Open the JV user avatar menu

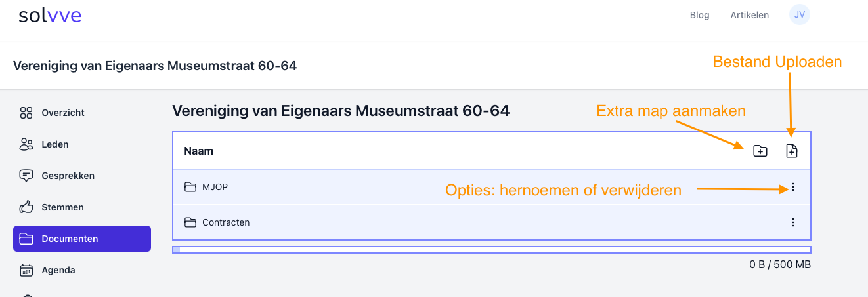click(799, 14)
